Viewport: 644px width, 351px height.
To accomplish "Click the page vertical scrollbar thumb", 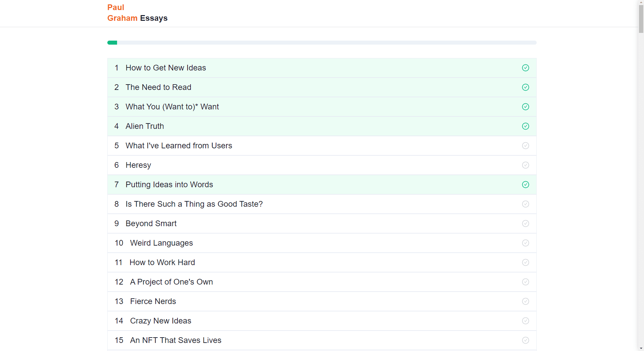I will [641, 19].
